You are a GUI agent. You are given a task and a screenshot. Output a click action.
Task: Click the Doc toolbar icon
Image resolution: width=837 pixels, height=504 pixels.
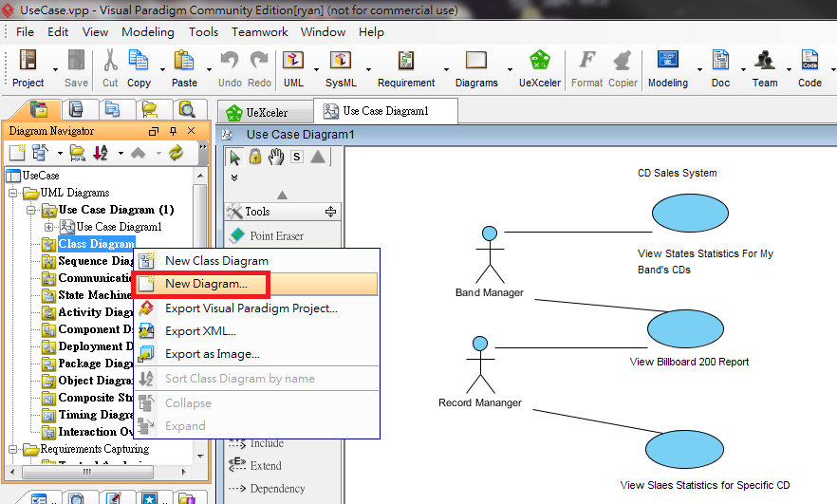tap(720, 60)
